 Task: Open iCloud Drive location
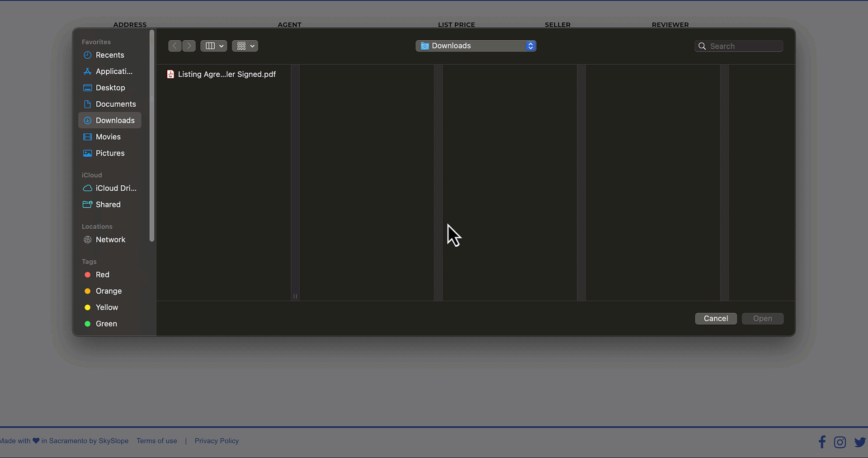tap(110, 188)
